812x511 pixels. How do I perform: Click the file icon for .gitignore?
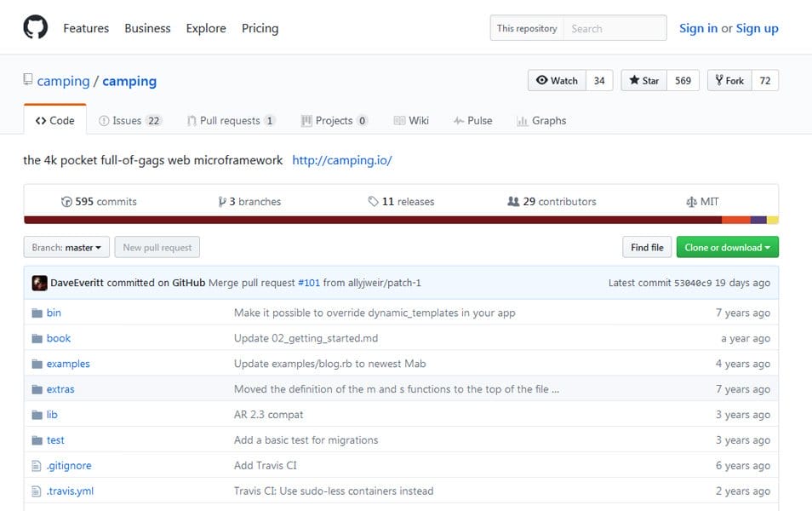[x=37, y=466]
